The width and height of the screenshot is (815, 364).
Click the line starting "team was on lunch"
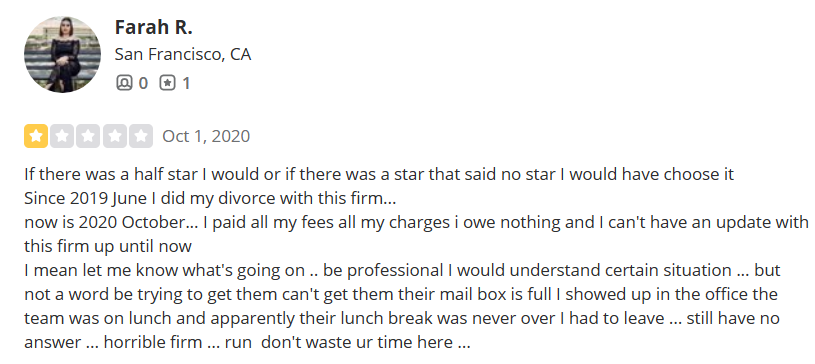coord(402,318)
